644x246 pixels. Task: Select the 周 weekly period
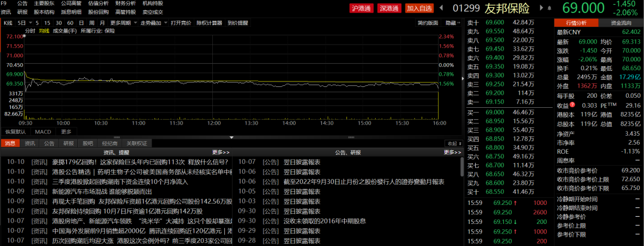[x=92, y=23]
